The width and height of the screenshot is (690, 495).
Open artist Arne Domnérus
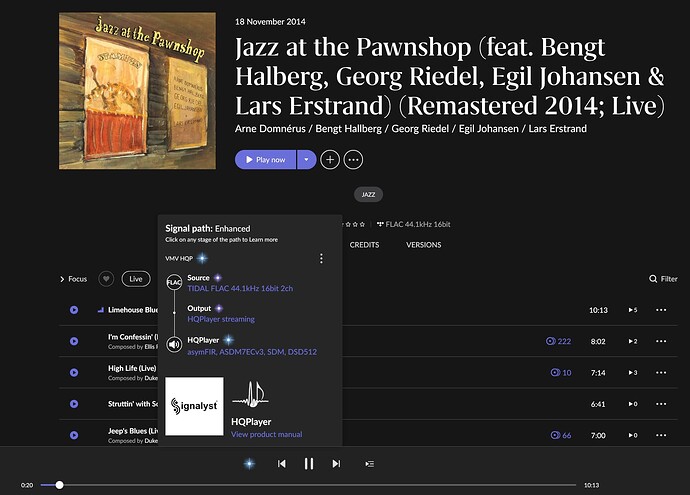click(x=270, y=128)
